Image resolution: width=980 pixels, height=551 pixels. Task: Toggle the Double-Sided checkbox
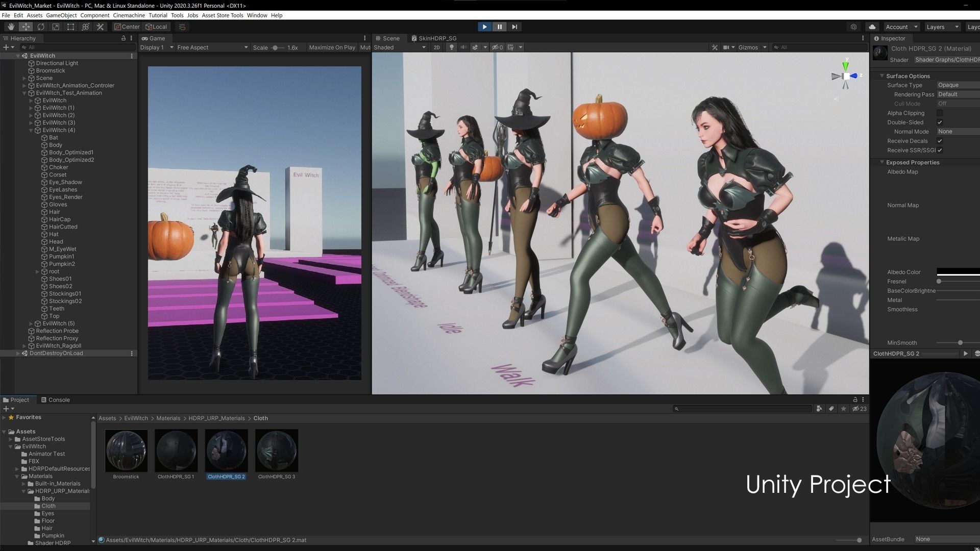(x=940, y=122)
